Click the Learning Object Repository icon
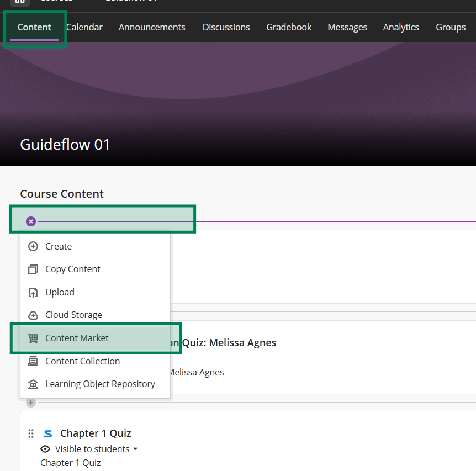 click(x=33, y=384)
